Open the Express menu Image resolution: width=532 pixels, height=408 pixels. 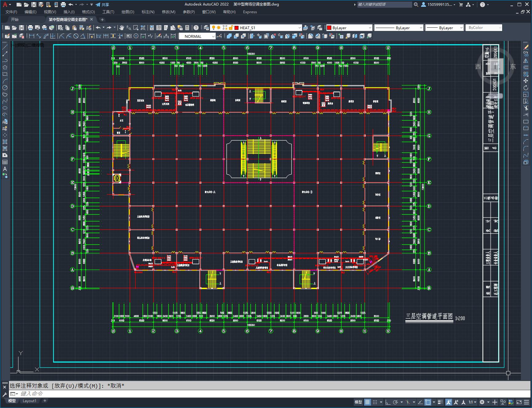250,12
